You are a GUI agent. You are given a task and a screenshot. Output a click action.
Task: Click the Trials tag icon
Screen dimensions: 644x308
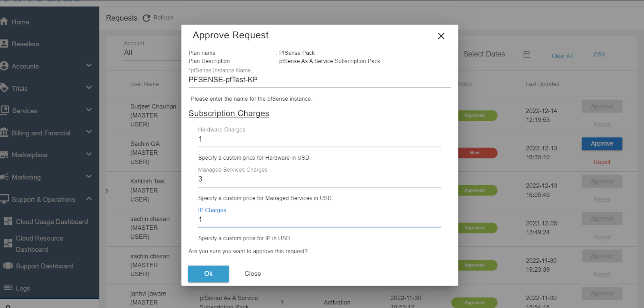tap(4, 88)
